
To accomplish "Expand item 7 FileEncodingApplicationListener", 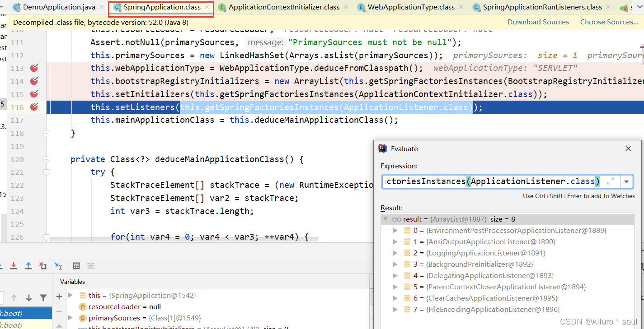I will tap(395, 310).
